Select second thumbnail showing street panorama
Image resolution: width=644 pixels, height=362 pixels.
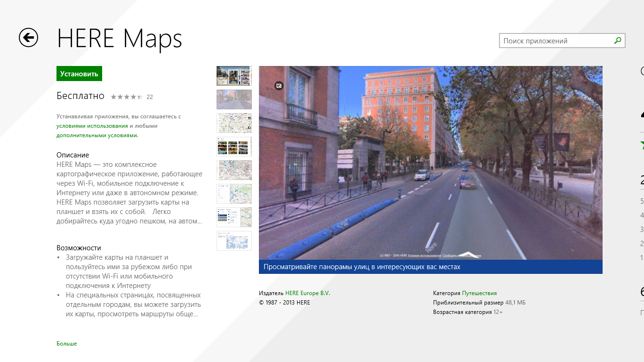(234, 99)
